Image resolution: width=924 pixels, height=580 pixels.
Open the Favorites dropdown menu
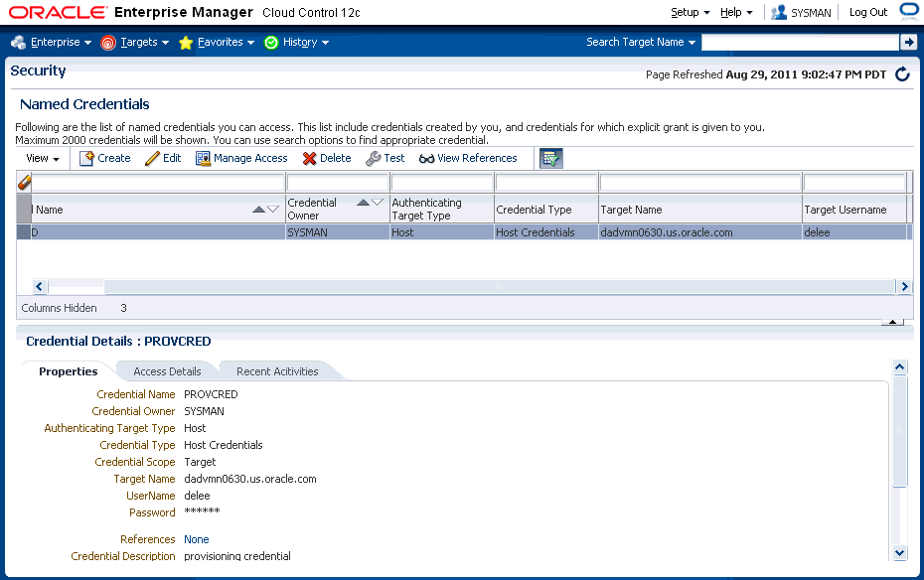click(227, 43)
